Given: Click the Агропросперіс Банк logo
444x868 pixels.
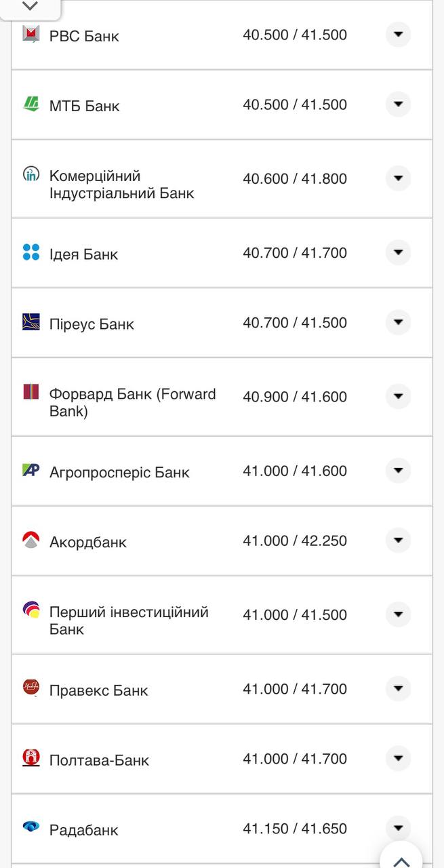Looking at the screenshot, I should 31,471.
